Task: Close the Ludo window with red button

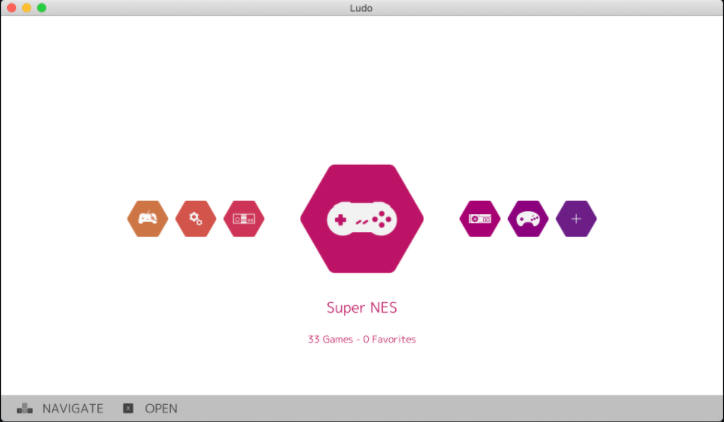Action: [12, 8]
